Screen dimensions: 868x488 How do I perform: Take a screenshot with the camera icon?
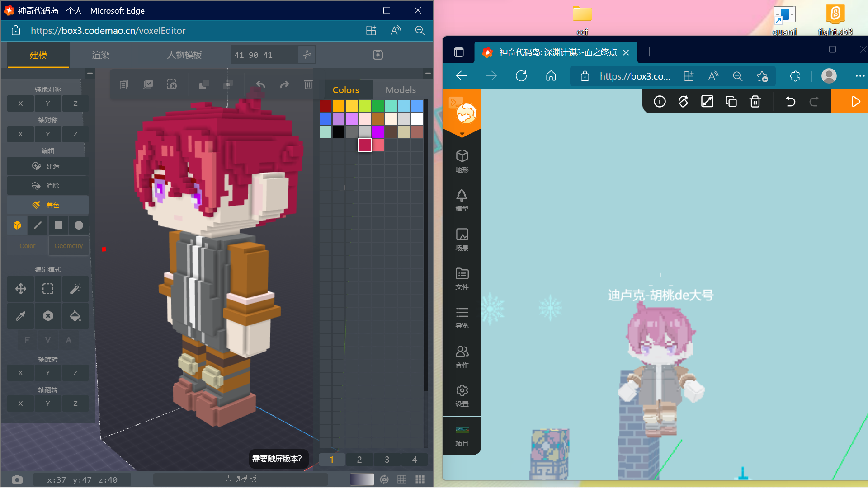(x=17, y=479)
